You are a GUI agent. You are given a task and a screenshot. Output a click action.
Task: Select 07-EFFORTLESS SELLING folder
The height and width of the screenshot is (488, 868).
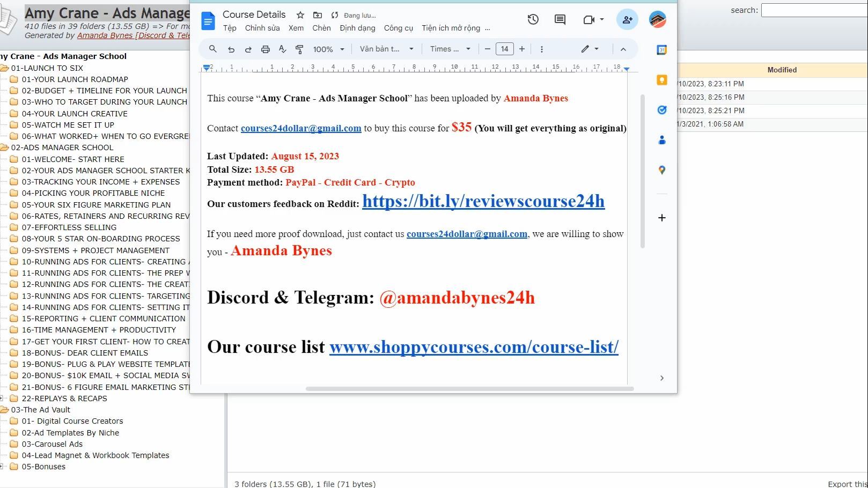[69, 227]
